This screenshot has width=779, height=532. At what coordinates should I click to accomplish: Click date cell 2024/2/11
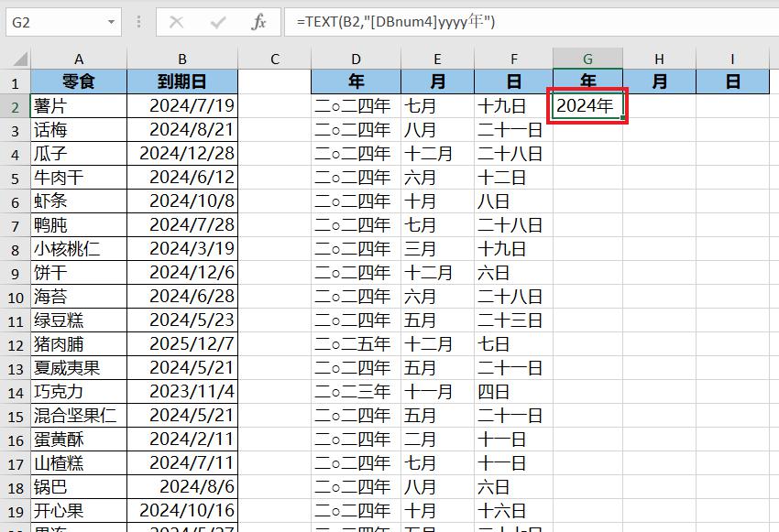coord(182,440)
